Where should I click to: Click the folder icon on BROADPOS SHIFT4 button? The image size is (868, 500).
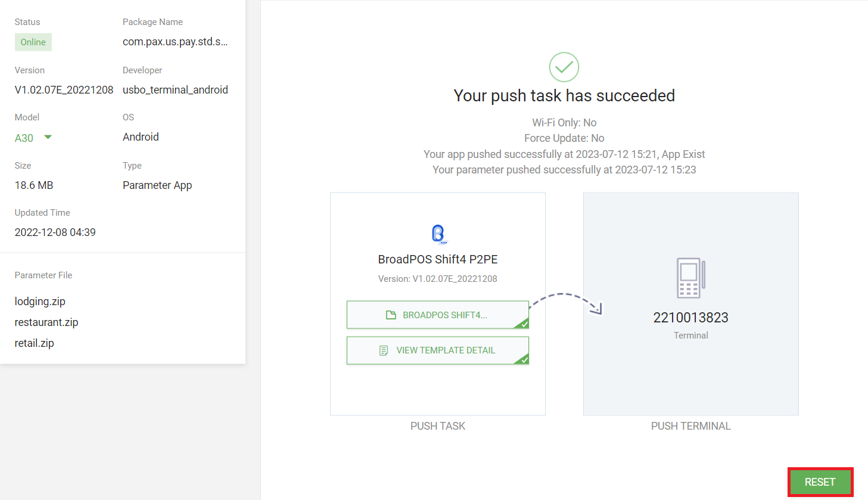391,315
